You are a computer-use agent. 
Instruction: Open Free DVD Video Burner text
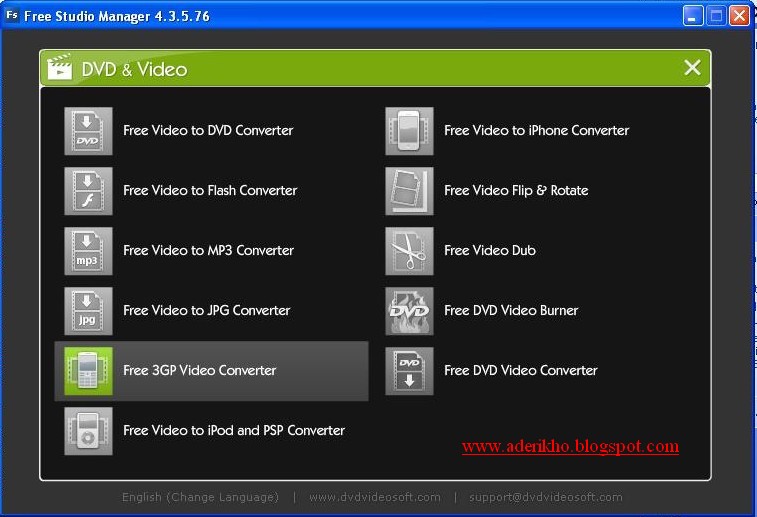click(511, 310)
